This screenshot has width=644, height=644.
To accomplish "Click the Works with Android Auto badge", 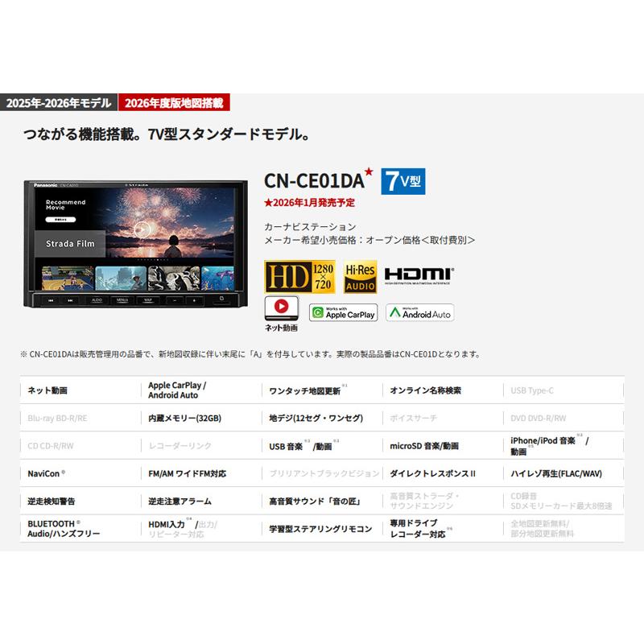I will click(x=419, y=312).
